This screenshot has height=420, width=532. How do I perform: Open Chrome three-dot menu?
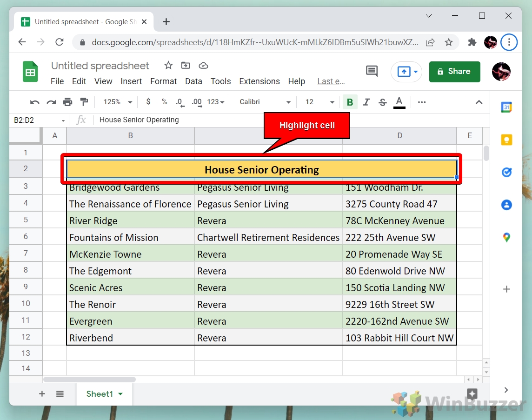point(509,42)
